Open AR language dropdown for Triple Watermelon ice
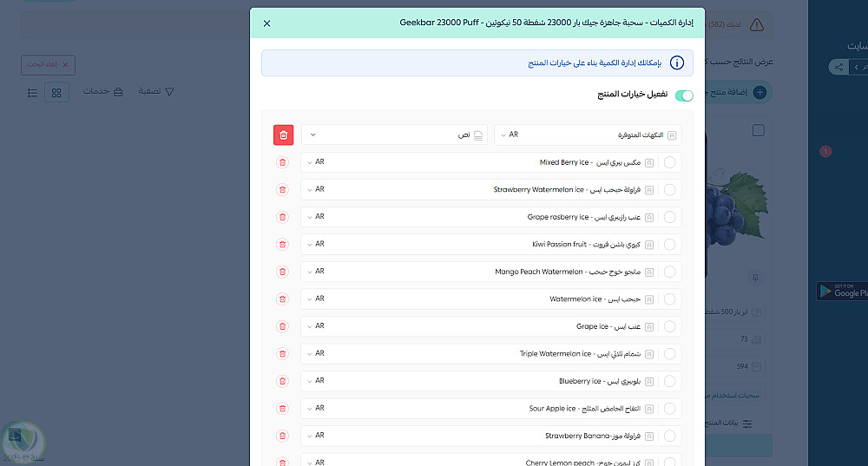 tap(316, 354)
